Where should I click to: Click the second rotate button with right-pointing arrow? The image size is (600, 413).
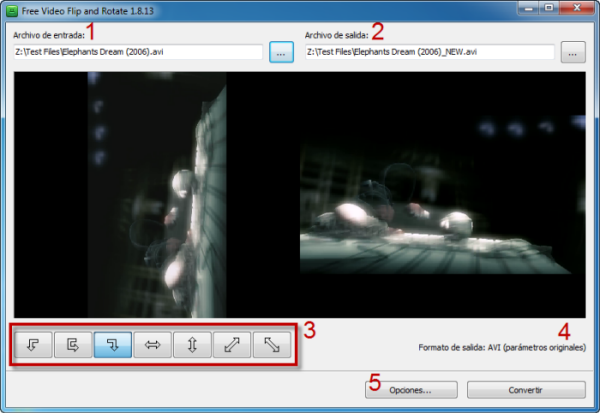coord(73,345)
